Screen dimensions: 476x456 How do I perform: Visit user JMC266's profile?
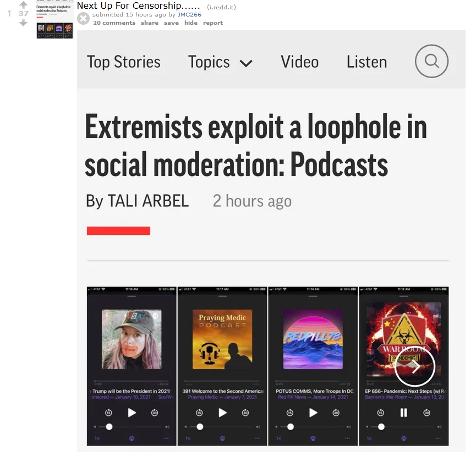point(189,14)
